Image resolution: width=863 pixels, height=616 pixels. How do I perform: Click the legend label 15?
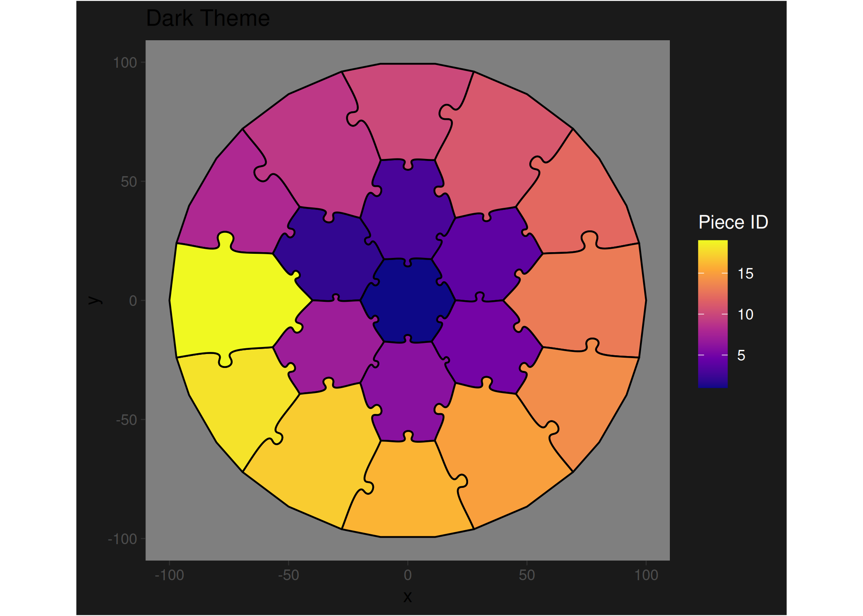click(x=745, y=274)
